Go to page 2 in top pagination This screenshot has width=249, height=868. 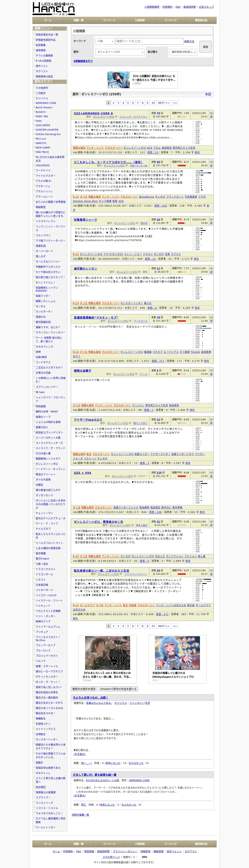113,103
